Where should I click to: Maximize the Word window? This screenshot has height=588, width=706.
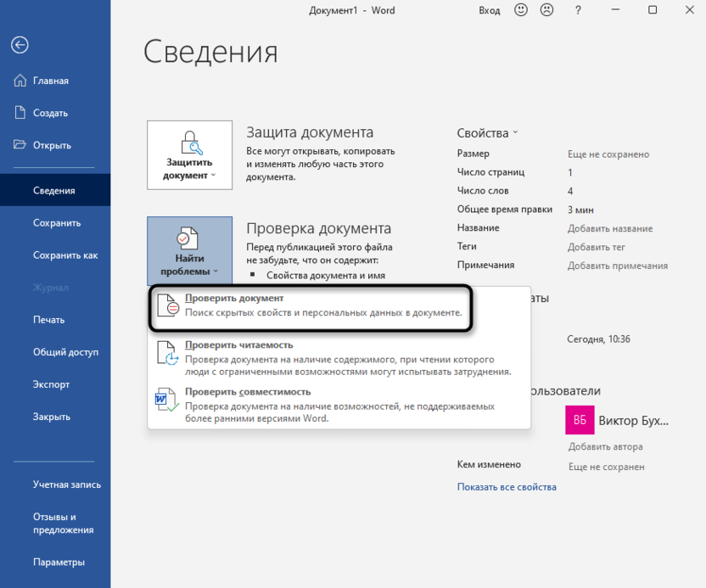coord(653,10)
